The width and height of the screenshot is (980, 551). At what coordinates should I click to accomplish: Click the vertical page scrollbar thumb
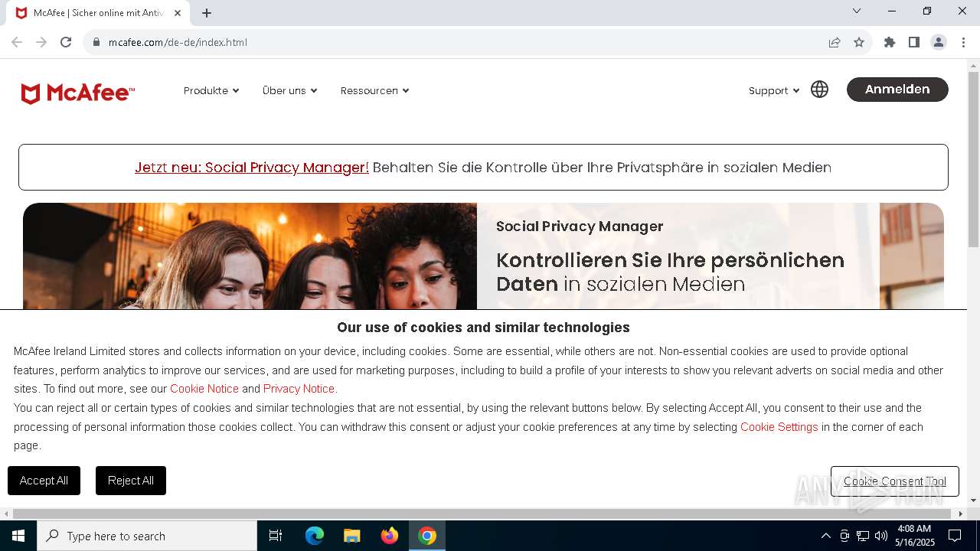pyautogui.click(x=973, y=159)
